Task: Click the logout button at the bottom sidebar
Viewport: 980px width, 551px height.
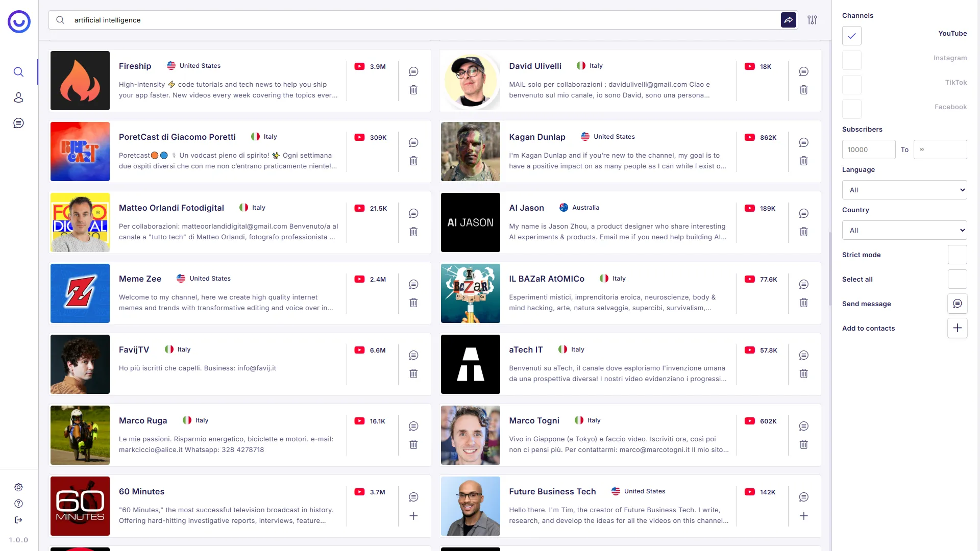Action: tap(18, 520)
